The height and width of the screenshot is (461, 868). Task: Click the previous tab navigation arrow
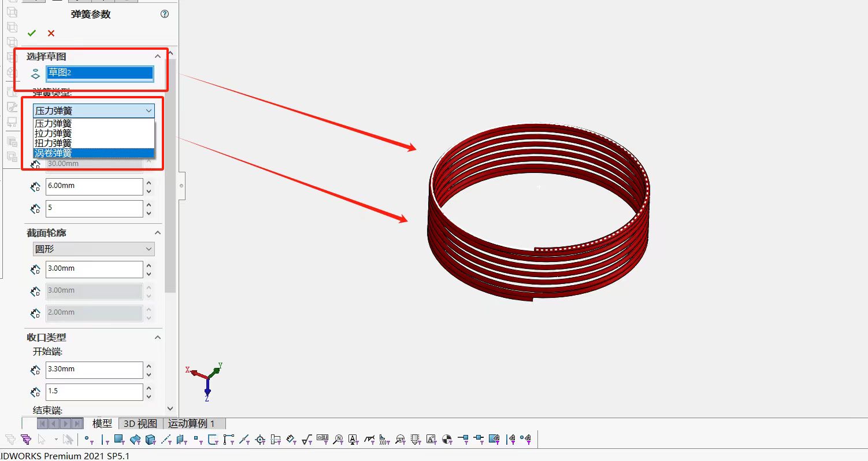point(54,423)
